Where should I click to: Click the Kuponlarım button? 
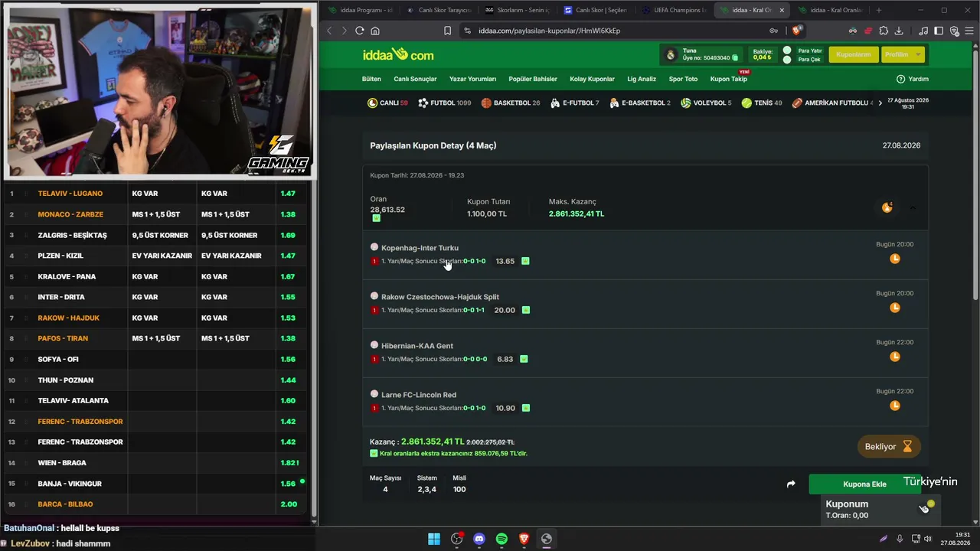click(x=854, y=54)
